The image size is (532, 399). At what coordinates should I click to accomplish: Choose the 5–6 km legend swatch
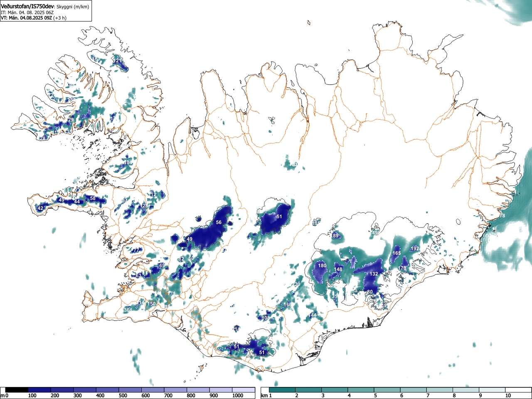click(x=387, y=390)
